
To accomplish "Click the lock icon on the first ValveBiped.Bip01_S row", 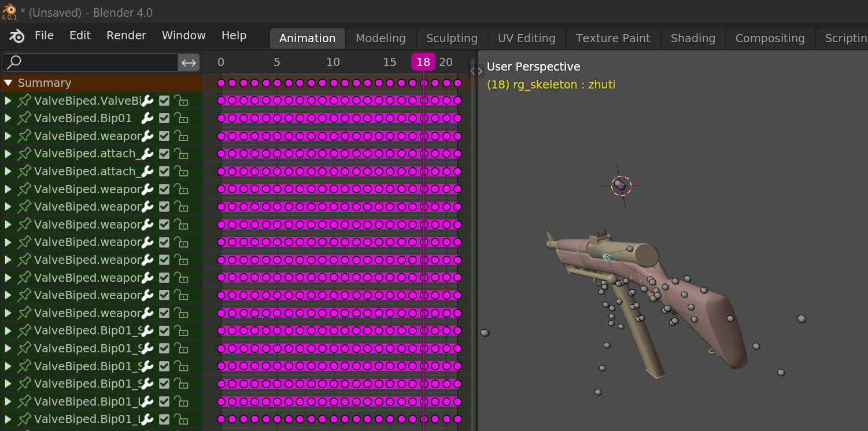I will pyautogui.click(x=182, y=331).
